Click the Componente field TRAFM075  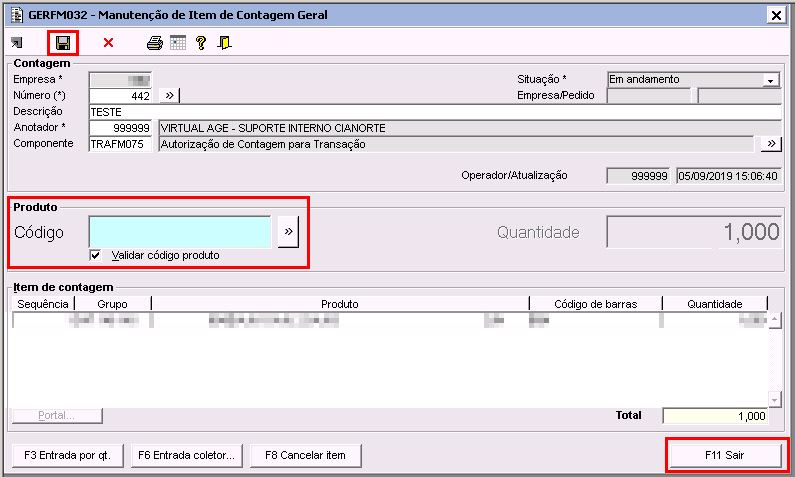(121, 144)
